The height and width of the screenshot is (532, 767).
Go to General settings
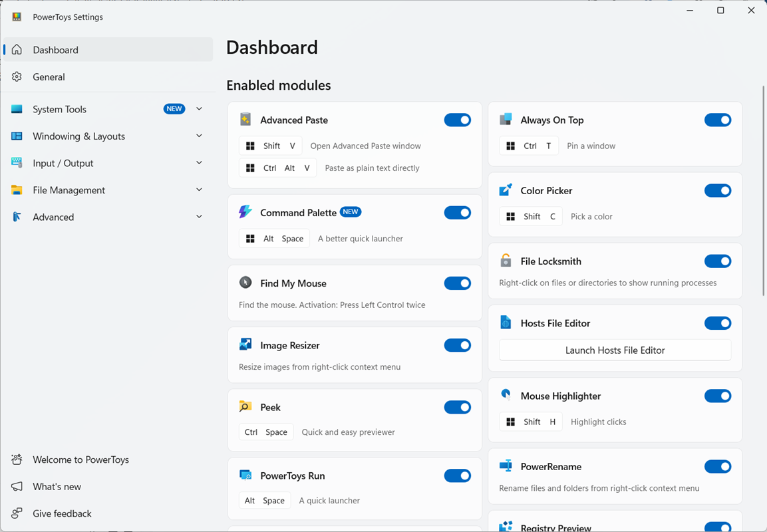(x=108, y=76)
